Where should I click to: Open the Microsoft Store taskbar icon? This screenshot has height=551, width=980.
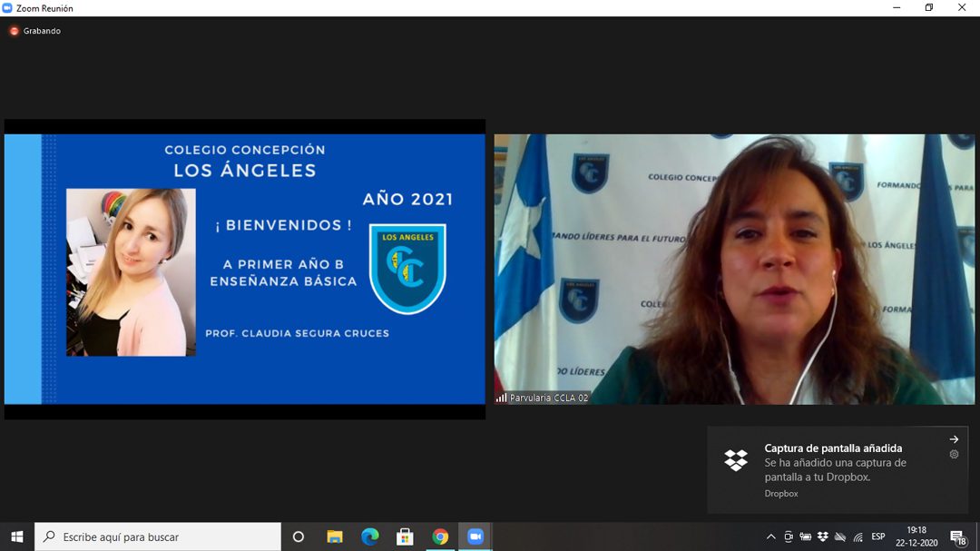[x=405, y=536]
